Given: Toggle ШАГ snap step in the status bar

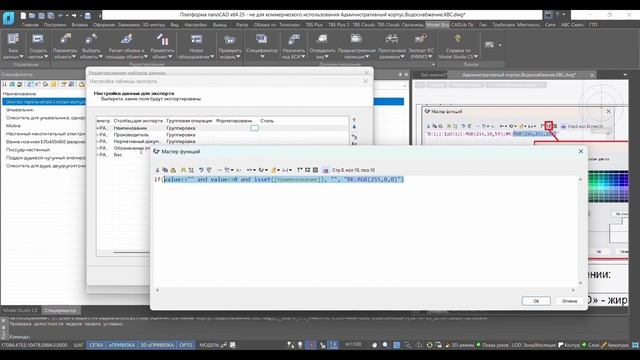Looking at the screenshot, I should coord(79,345).
